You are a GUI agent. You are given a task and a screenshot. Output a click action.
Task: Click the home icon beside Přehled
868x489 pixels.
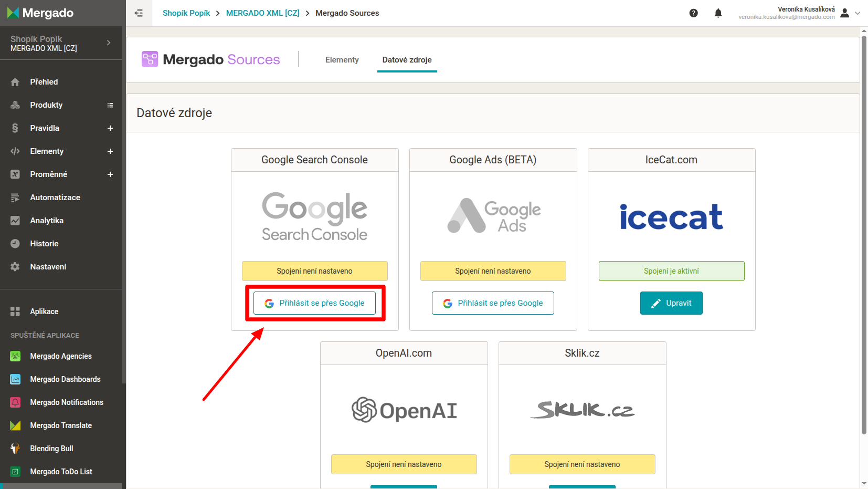pos(15,82)
